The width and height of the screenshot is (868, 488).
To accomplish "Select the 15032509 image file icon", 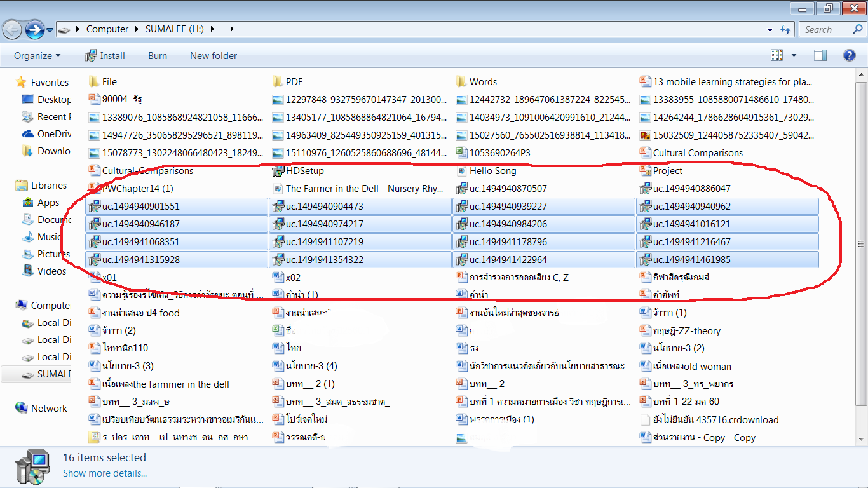I will 645,135.
